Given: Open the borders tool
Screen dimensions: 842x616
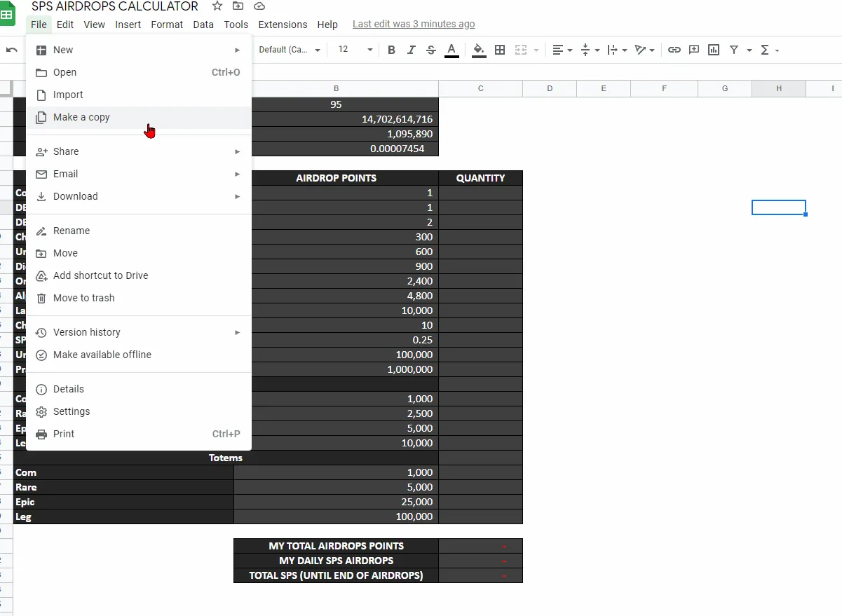Looking at the screenshot, I should tap(500, 50).
